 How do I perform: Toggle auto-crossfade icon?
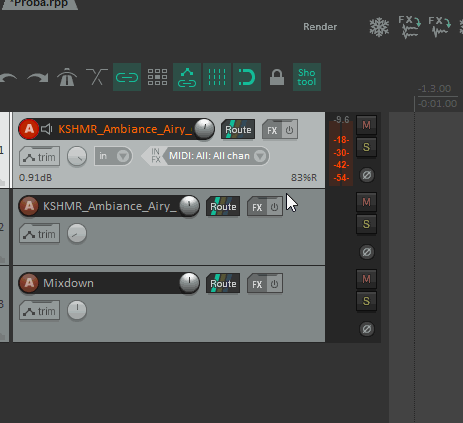coord(97,77)
